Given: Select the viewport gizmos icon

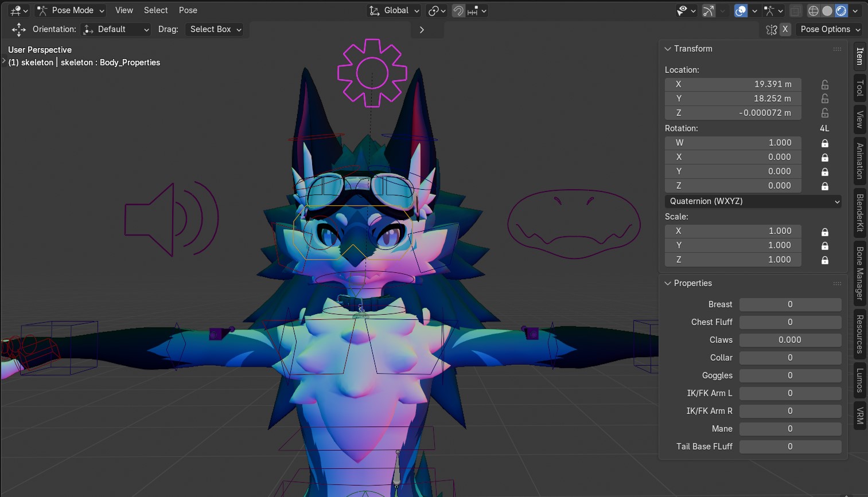Looking at the screenshot, I should pos(709,10).
